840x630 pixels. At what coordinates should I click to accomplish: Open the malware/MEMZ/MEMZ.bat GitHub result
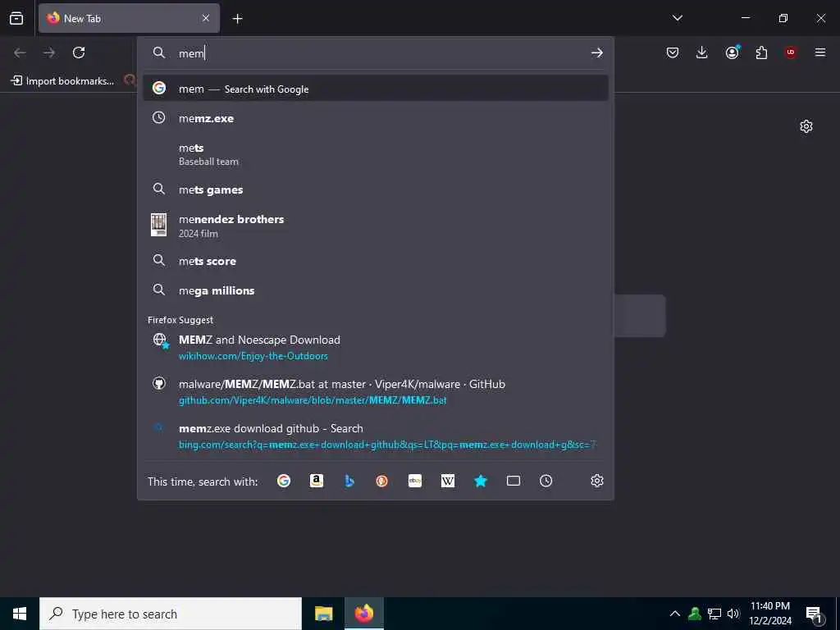coord(376,391)
